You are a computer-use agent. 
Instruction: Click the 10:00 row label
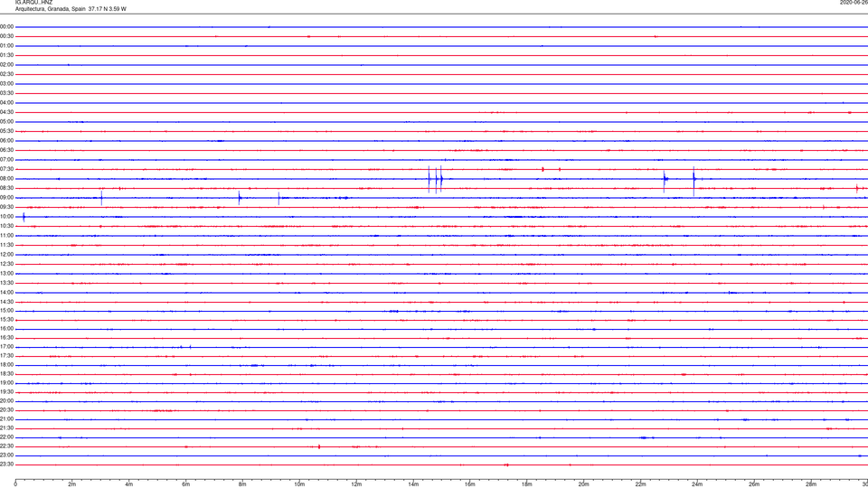6,217
